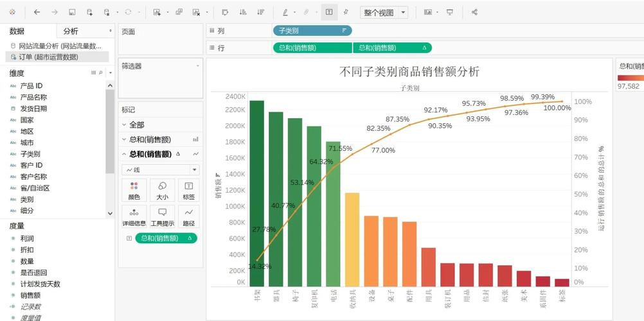
Task: Duplicate the worksheet icon
Action: (x=179, y=12)
